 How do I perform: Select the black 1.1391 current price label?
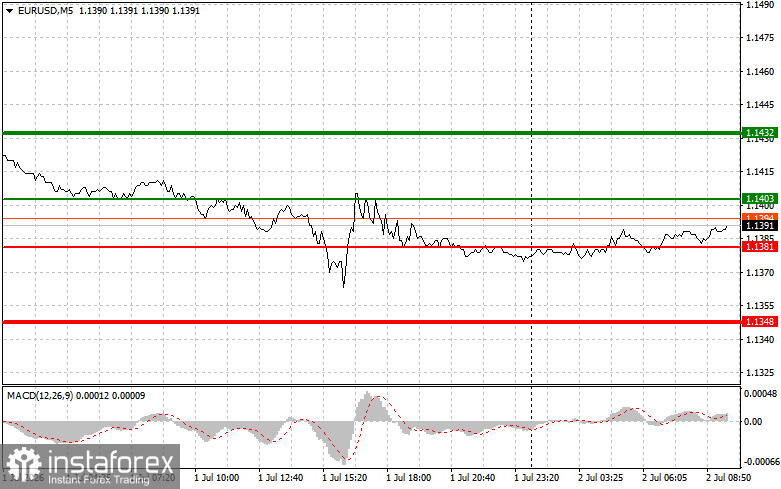tap(759, 226)
